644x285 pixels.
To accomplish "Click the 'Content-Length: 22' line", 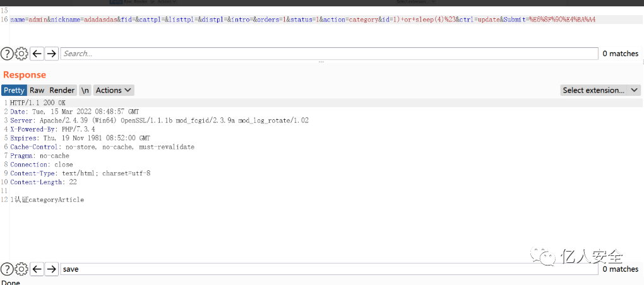I will pos(44,182).
